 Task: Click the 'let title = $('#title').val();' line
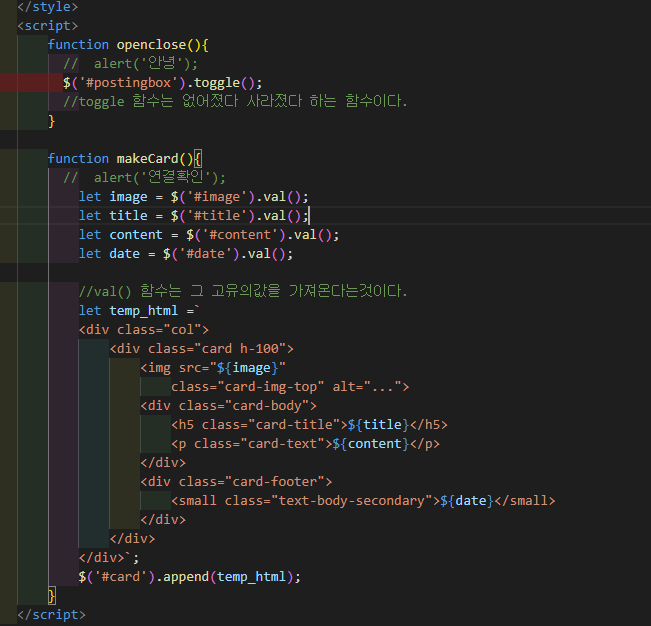[193, 216]
